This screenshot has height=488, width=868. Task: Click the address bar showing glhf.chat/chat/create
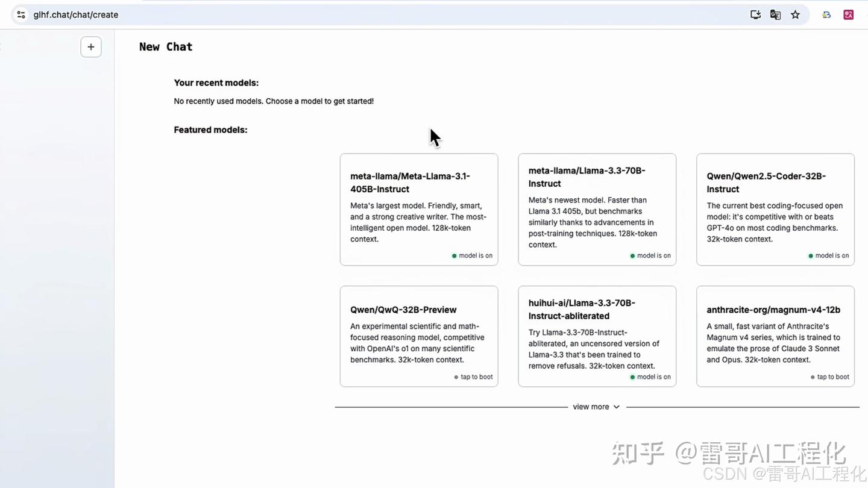[76, 14]
